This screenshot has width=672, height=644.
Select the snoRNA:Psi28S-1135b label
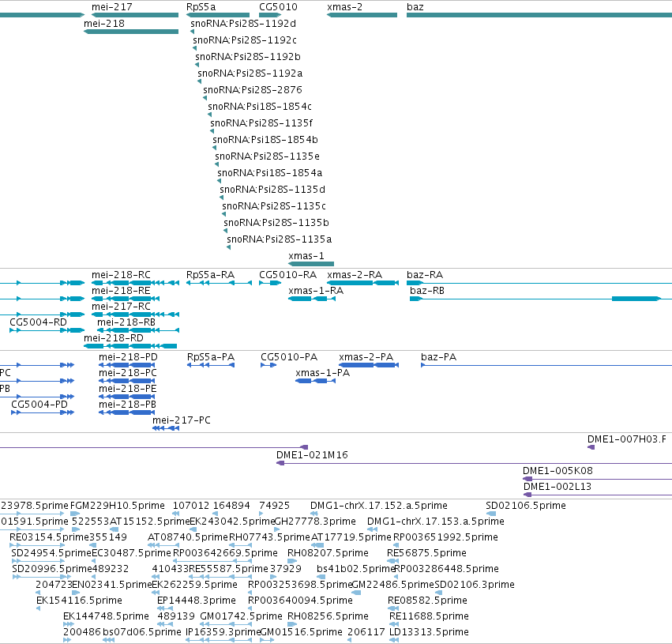point(276,223)
